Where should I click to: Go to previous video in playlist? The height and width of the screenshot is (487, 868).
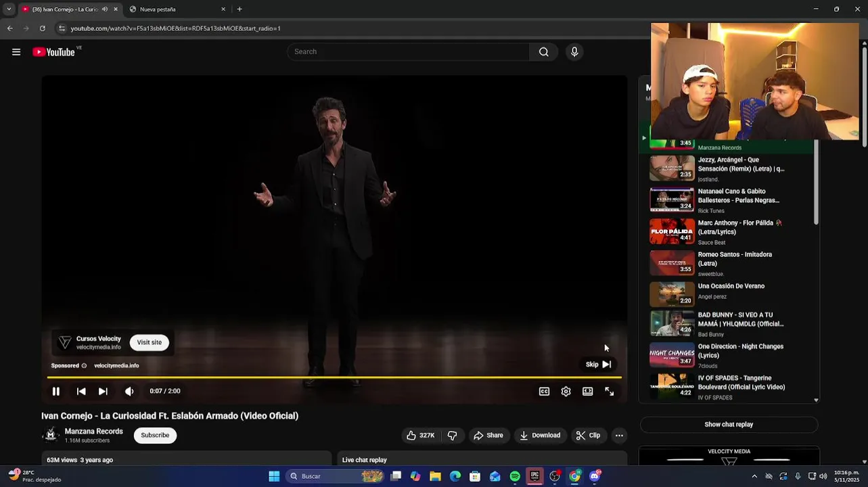click(81, 391)
